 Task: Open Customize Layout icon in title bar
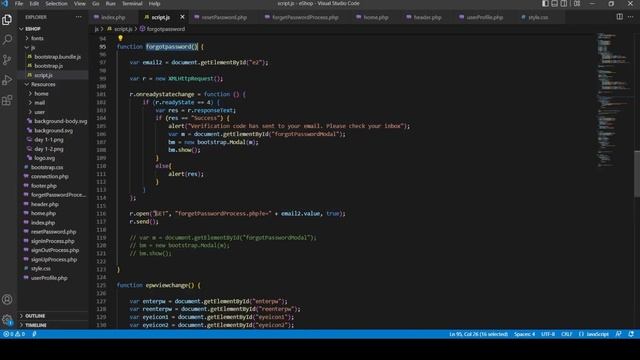[x=577, y=4]
